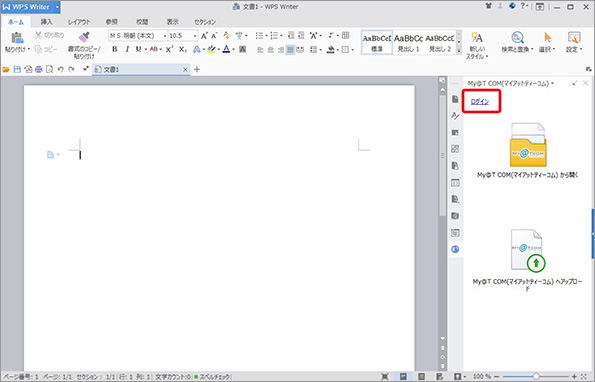Click the print preview icon
Screen dimensions: 595x382
[49, 69]
